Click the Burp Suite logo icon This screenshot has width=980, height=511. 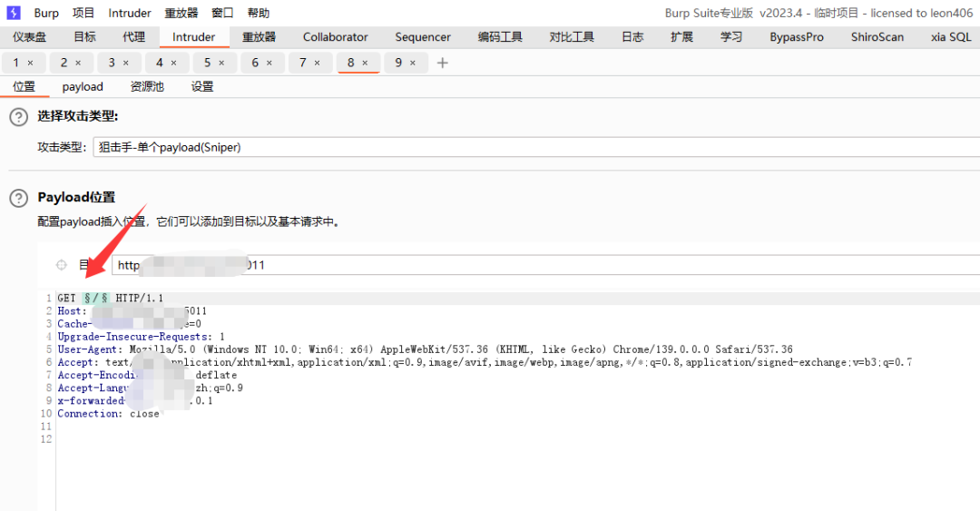[x=13, y=13]
